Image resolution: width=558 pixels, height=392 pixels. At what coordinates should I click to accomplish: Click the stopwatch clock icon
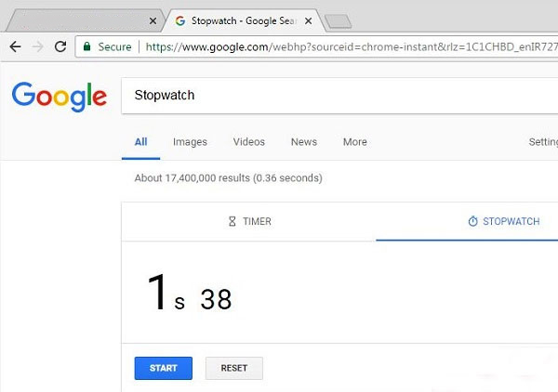pos(472,221)
